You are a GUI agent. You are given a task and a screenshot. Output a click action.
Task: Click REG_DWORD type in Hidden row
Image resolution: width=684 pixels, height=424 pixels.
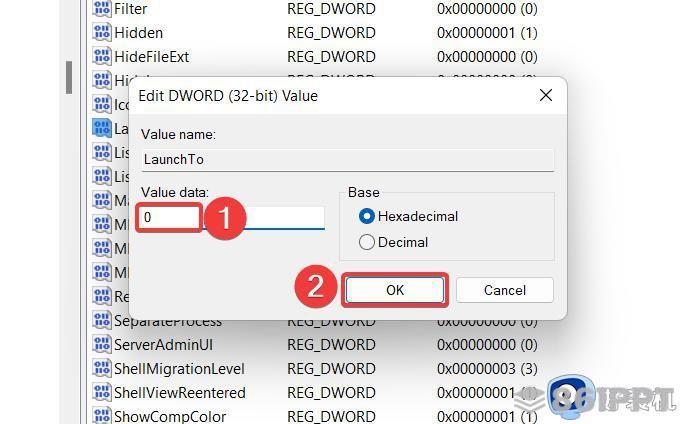331,33
